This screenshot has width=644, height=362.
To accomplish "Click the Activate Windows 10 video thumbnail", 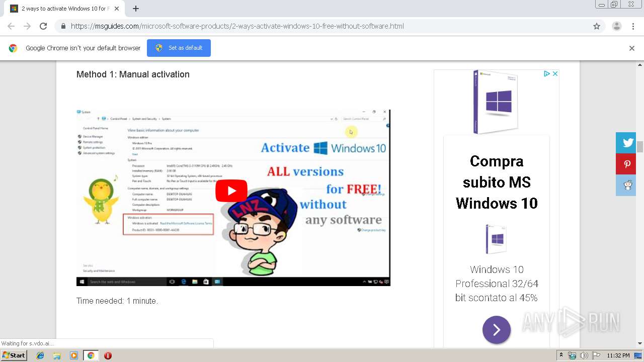I will point(233,198).
